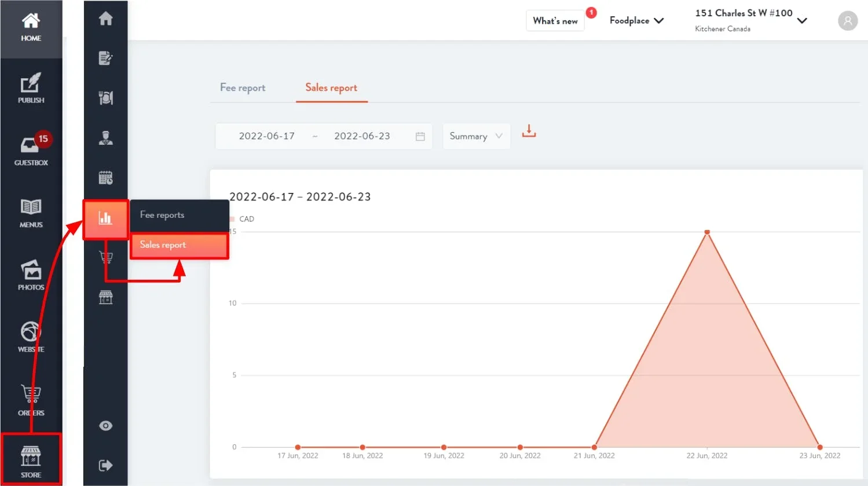
Task: Open the calendar schedule icon
Action: (105, 178)
